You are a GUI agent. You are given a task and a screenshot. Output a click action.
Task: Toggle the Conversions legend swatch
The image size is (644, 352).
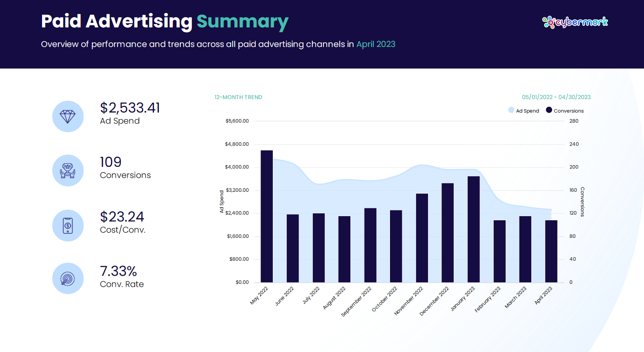click(x=549, y=110)
